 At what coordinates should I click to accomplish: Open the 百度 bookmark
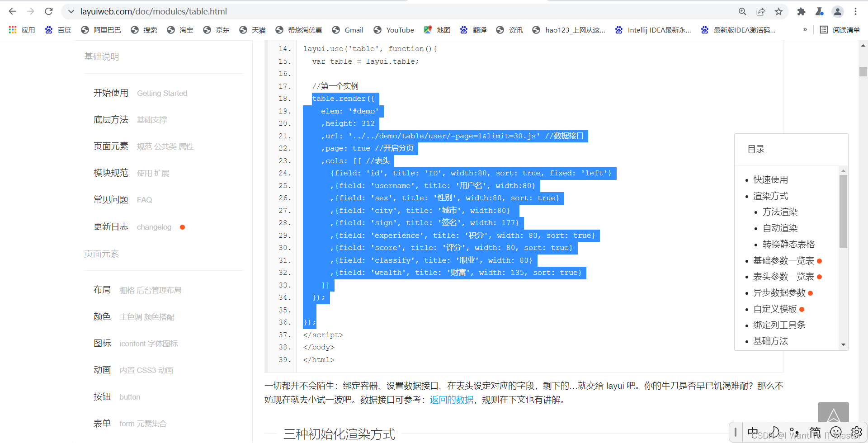[58, 30]
